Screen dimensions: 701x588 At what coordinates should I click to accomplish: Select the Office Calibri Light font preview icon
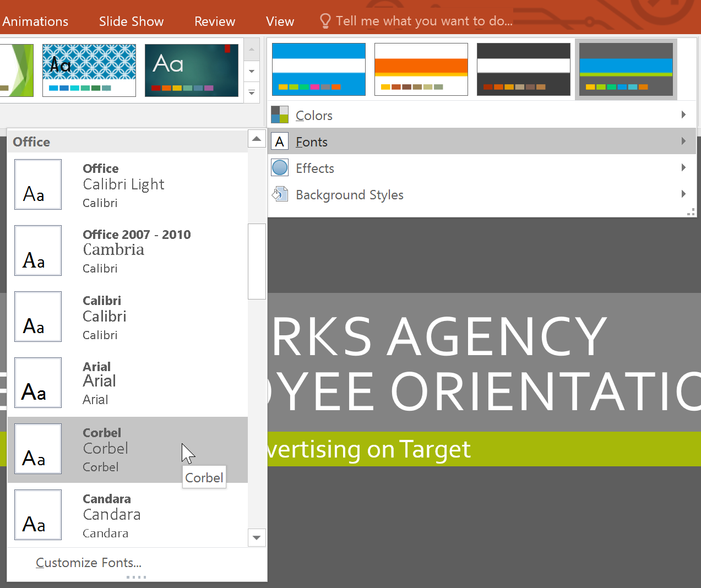(x=37, y=184)
